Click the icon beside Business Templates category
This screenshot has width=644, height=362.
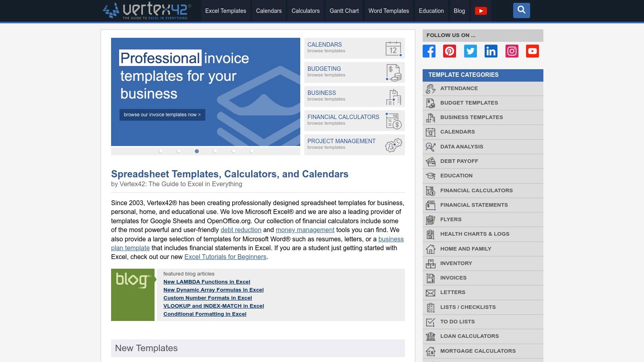pos(431,117)
